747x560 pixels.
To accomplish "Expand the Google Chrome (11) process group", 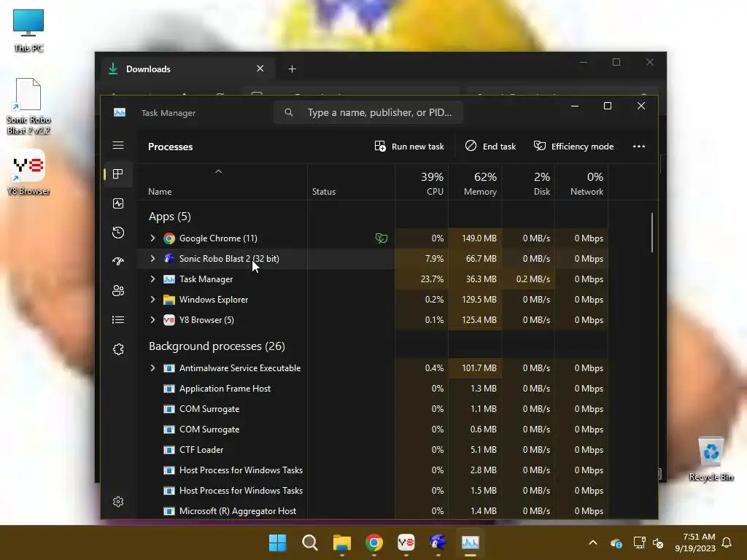I will tap(152, 238).
